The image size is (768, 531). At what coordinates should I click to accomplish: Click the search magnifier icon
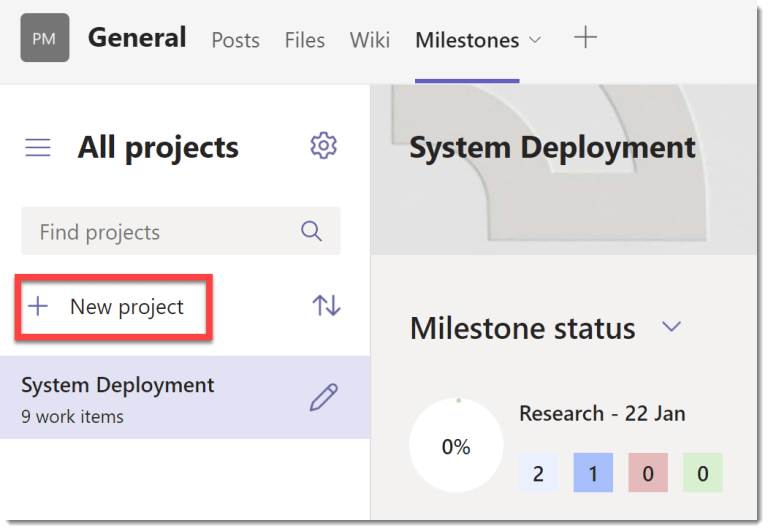pos(312,232)
